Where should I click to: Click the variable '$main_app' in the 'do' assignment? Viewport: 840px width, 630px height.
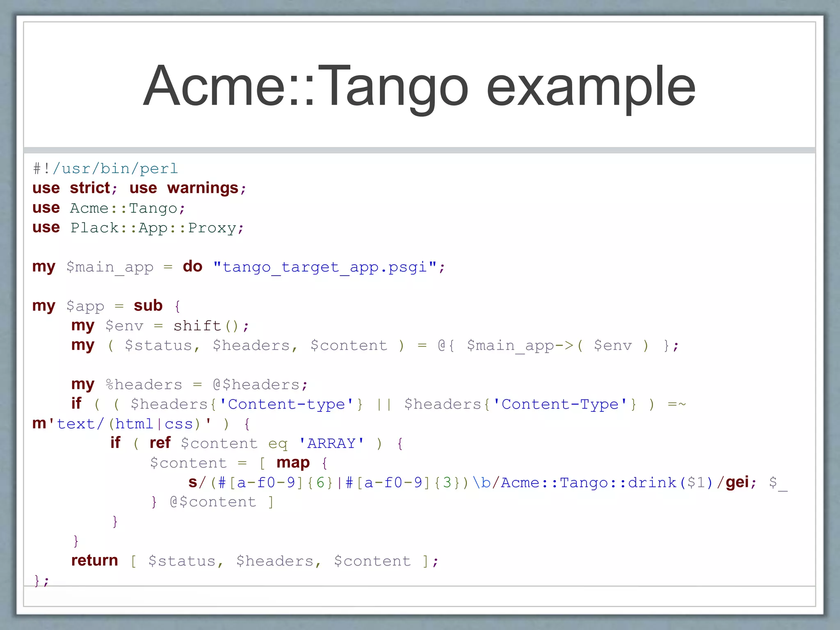click(110, 267)
